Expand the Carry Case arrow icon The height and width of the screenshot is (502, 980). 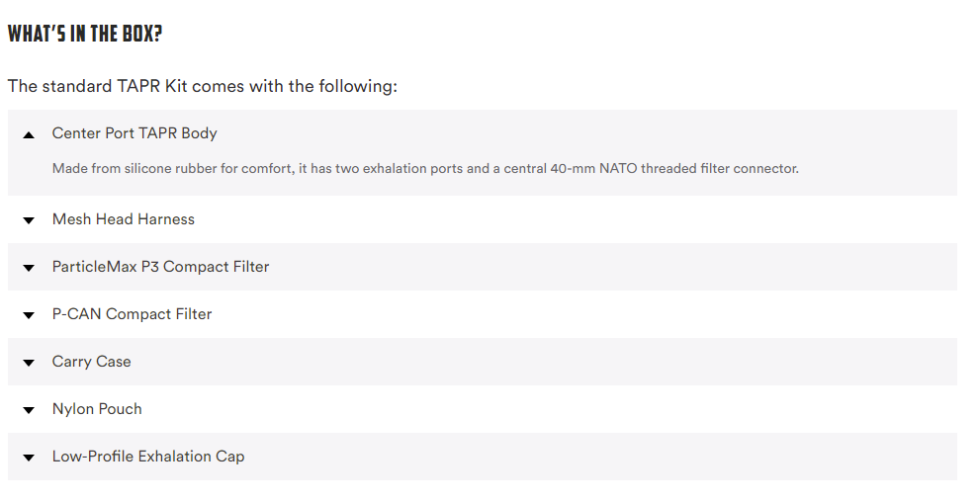click(x=29, y=363)
